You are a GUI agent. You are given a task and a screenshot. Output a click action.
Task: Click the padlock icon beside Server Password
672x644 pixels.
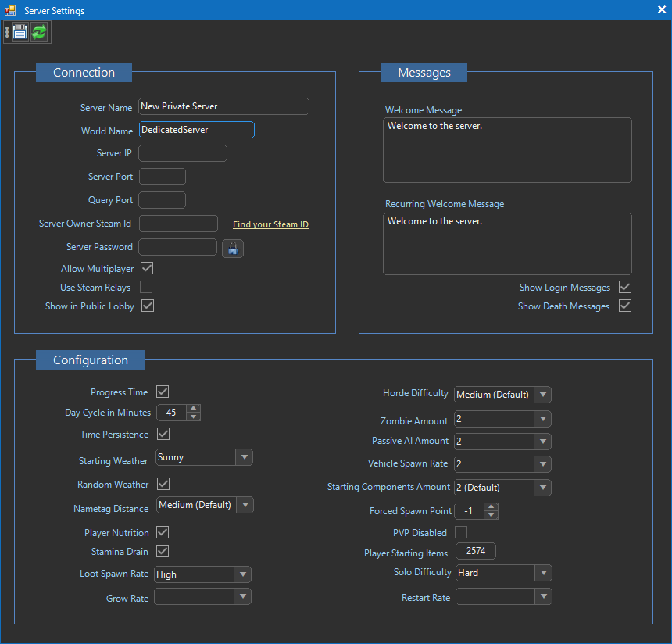[233, 249]
